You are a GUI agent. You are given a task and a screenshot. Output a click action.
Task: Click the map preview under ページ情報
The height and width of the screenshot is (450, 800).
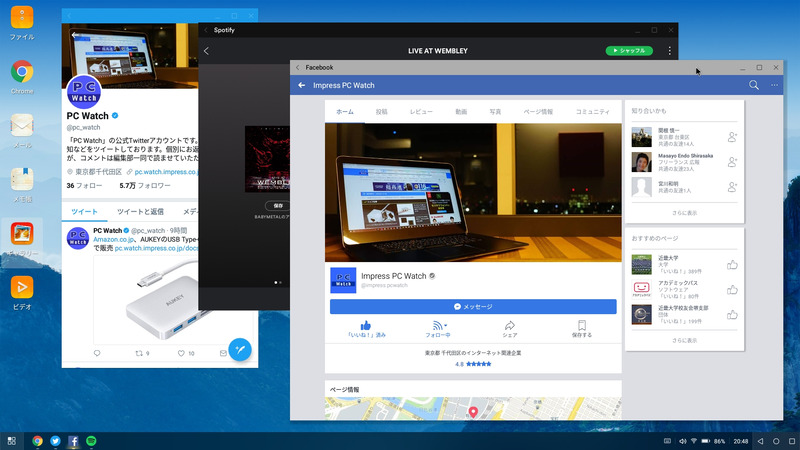point(473,409)
